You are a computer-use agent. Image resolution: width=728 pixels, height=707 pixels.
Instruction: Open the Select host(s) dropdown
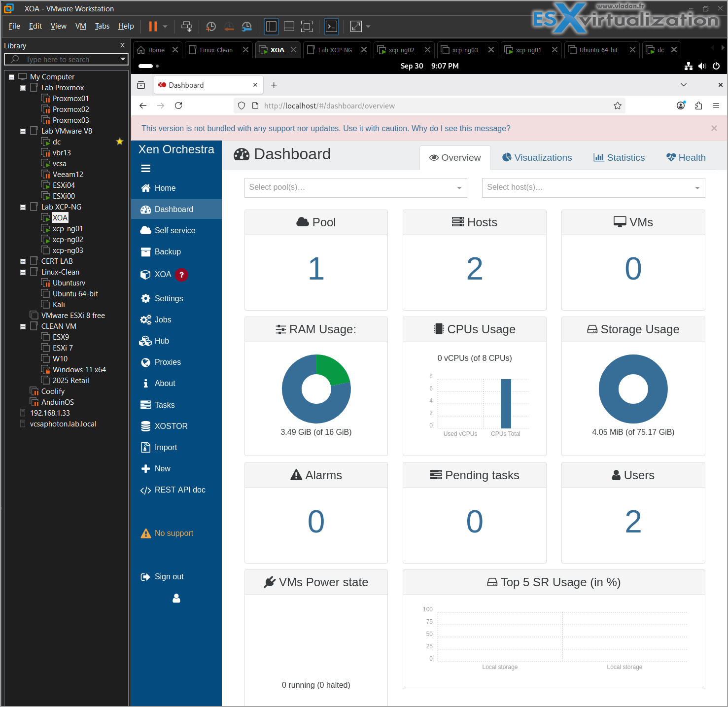pos(593,188)
